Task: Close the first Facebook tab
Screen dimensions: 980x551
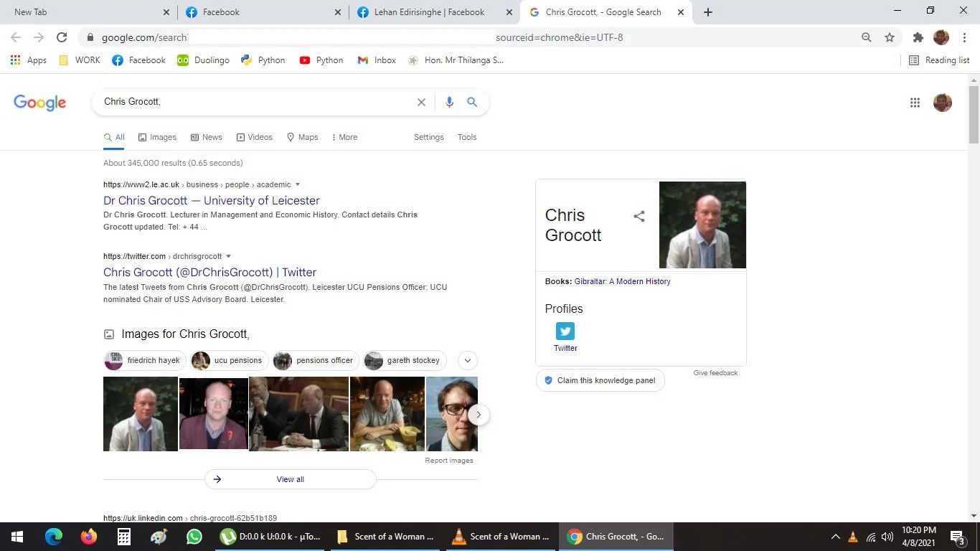Action: (x=338, y=12)
